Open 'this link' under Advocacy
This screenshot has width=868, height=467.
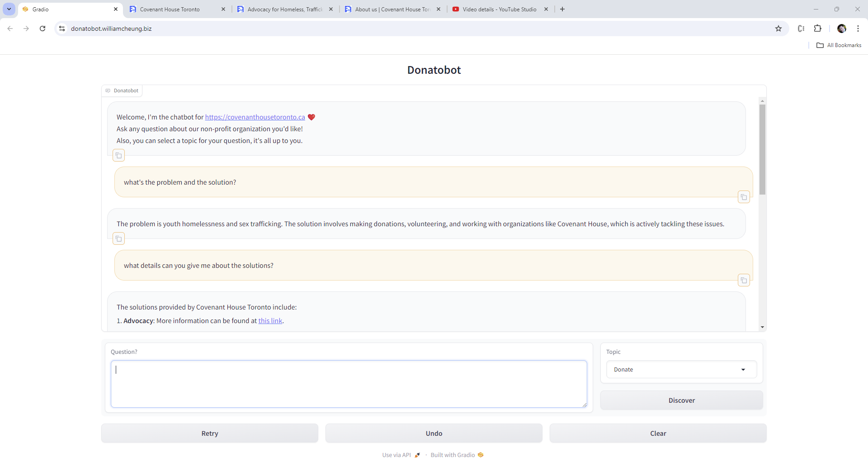(x=270, y=321)
